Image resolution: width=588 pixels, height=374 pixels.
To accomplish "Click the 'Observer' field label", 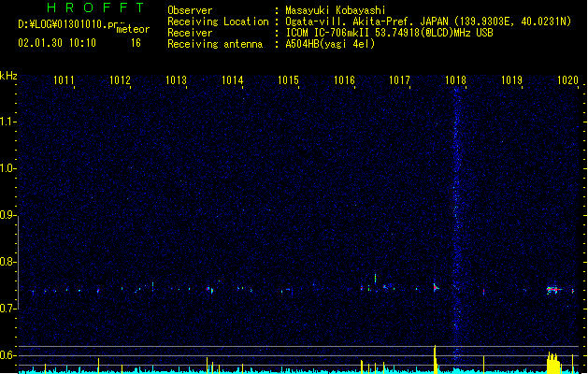I will click(x=190, y=10).
